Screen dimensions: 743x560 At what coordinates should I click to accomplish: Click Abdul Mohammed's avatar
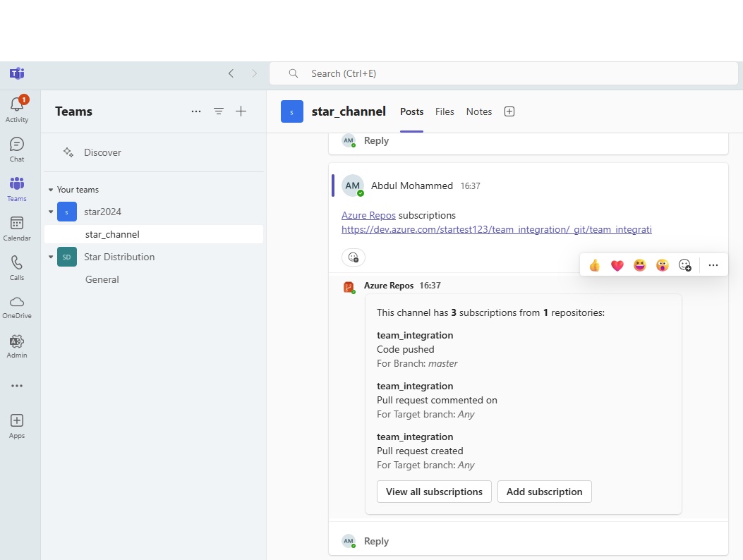click(x=353, y=185)
